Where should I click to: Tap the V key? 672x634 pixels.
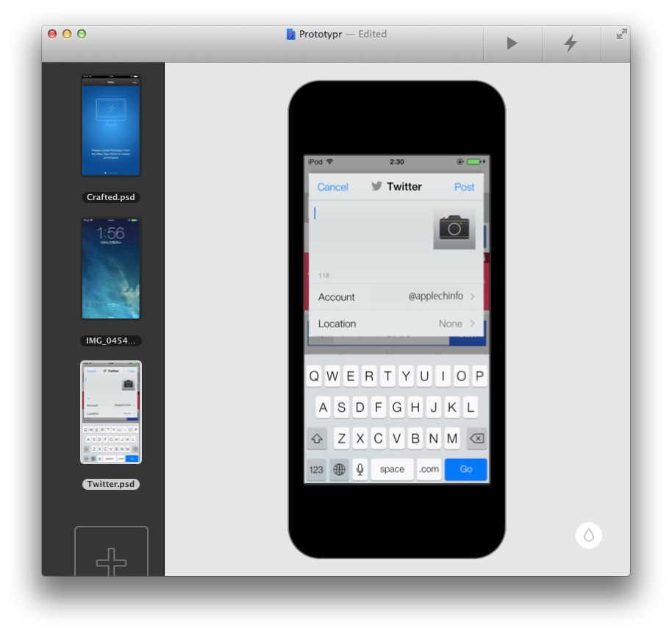click(x=397, y=438)
